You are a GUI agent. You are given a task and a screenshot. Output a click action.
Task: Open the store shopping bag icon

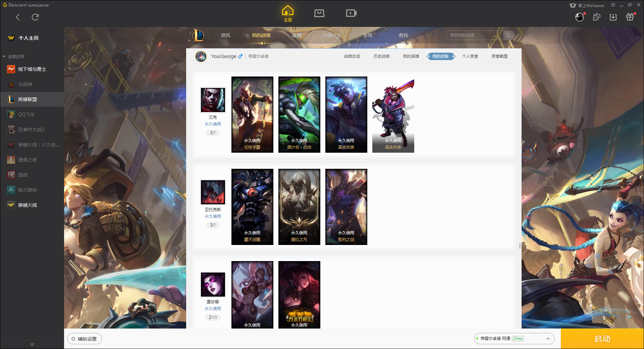click(x=319, y=13)
